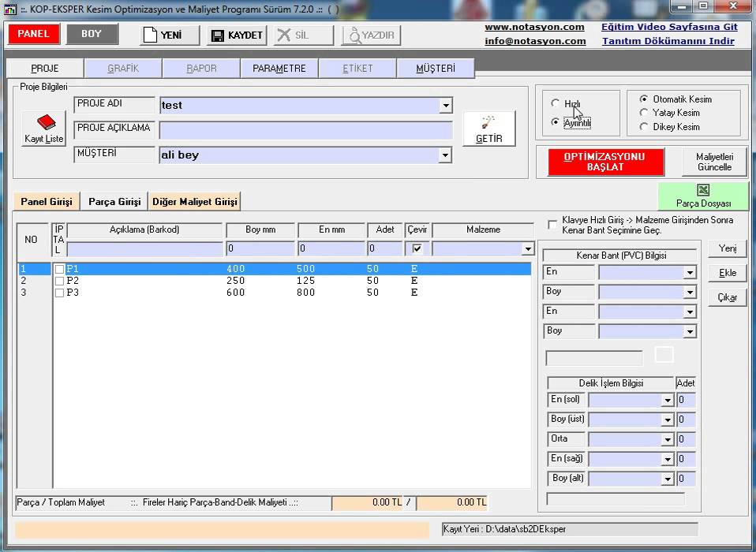The image size is (756, 552).
Task: Click the PROJE AÇIKLAMA input field
Action: tap(305, 131)
